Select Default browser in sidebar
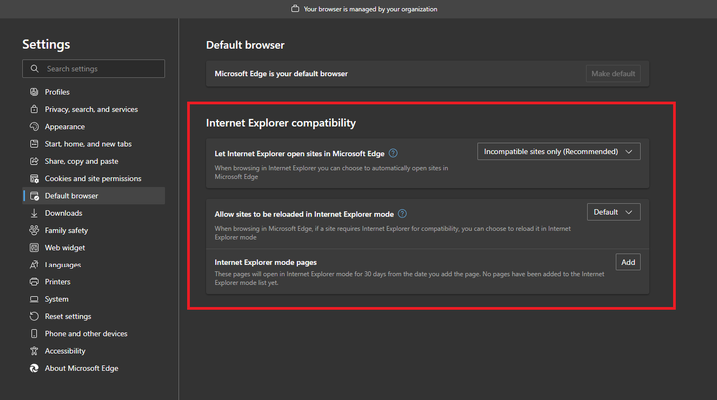The image size is (717, 400). click(x=94, y=196)
